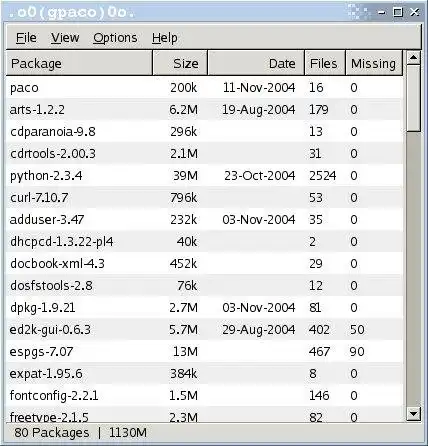
Task: Sort by the Date column header
Action: pos(256,63)
